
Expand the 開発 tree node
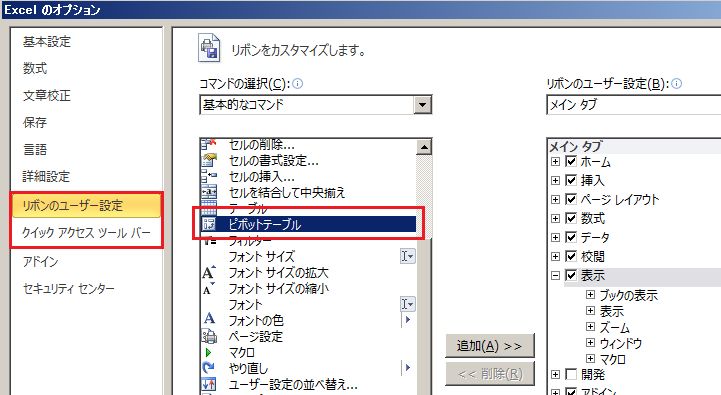[x=555, y=374]
